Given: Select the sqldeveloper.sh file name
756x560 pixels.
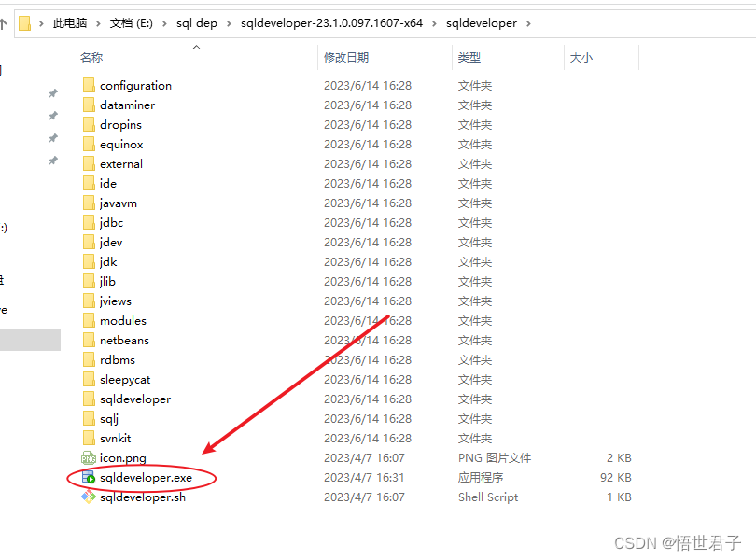Looking at the screenshot, I should coord(143,497).
